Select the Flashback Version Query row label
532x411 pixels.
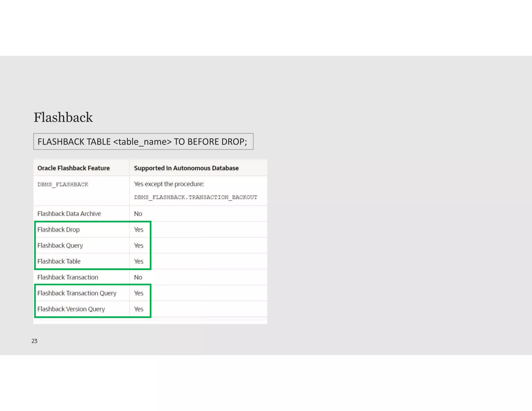coord(71,309)
